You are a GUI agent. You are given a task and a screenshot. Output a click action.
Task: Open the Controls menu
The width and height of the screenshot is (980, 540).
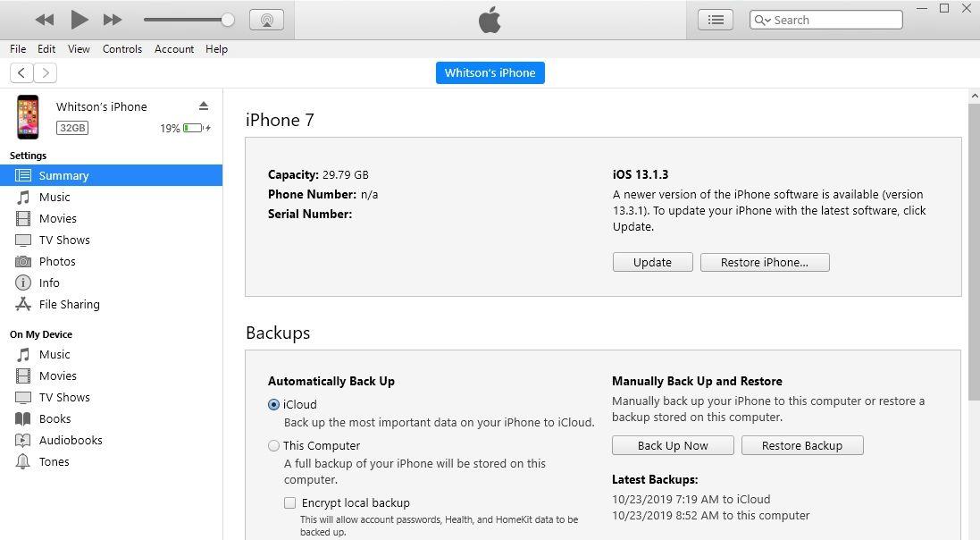click(121, 49)
